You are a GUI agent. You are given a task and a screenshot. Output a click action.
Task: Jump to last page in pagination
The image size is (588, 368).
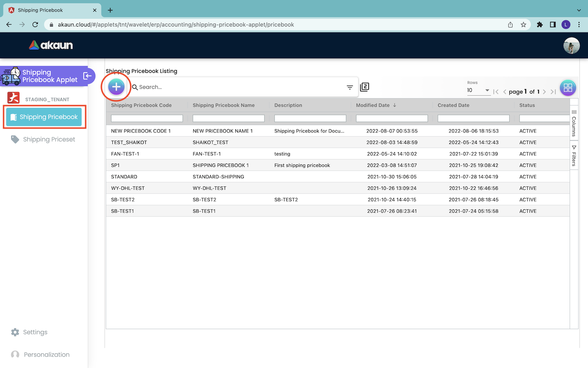pos(553,92)
